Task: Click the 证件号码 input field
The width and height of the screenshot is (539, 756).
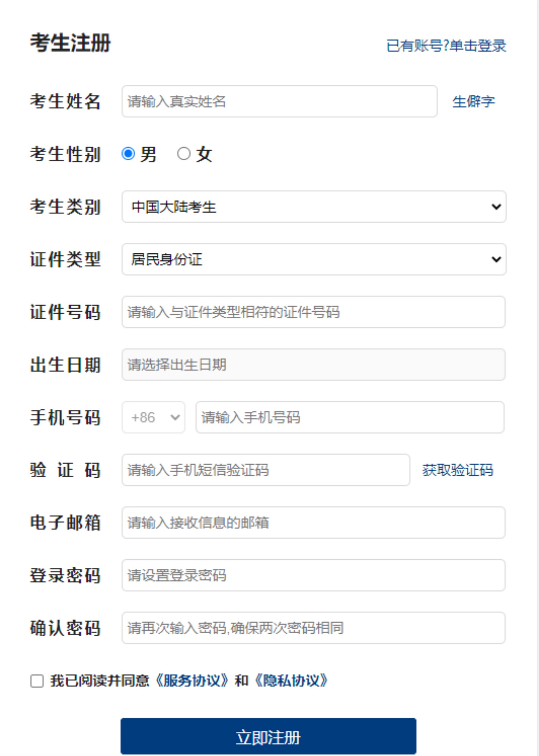Action: 313,312
